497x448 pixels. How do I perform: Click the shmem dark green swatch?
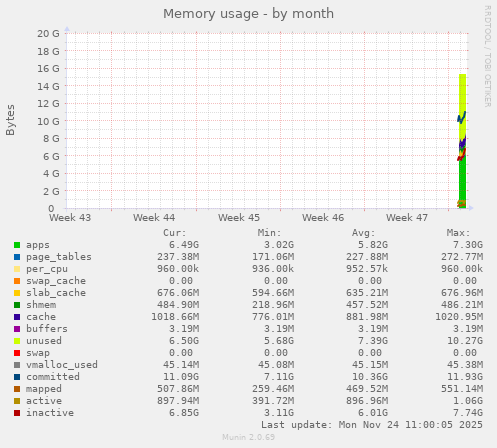17,305
